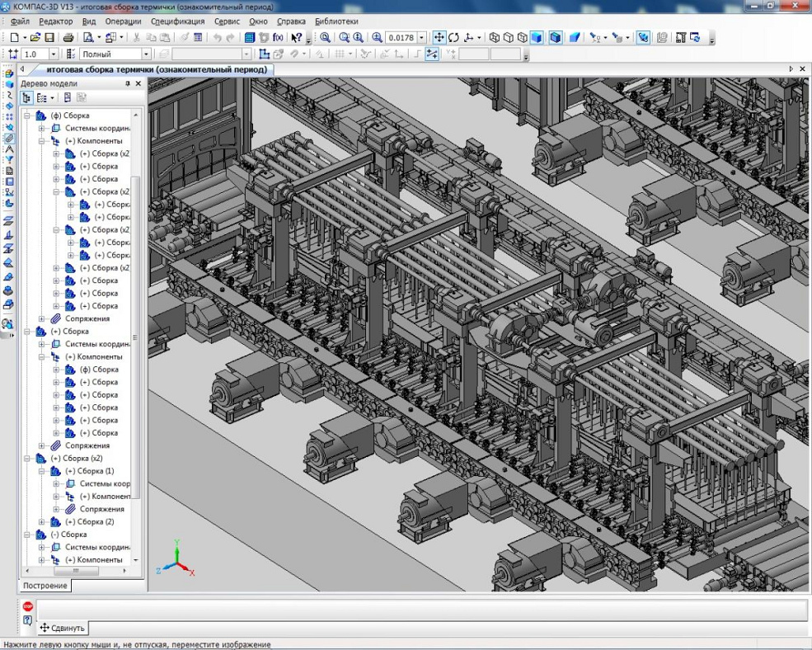Switch to wireframe display mode
812x650 pixels.
coord(495,38)
